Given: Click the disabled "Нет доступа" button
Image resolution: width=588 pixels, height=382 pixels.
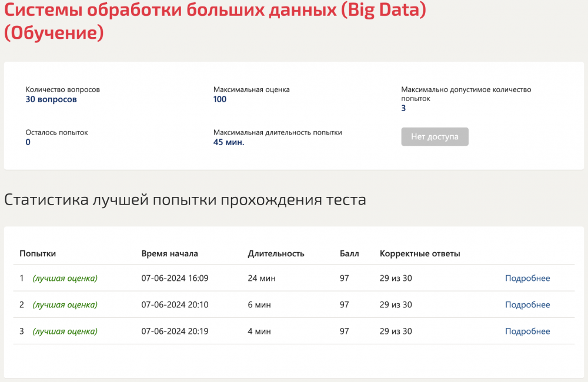Looking at the screenshot, I should (435, 136).
